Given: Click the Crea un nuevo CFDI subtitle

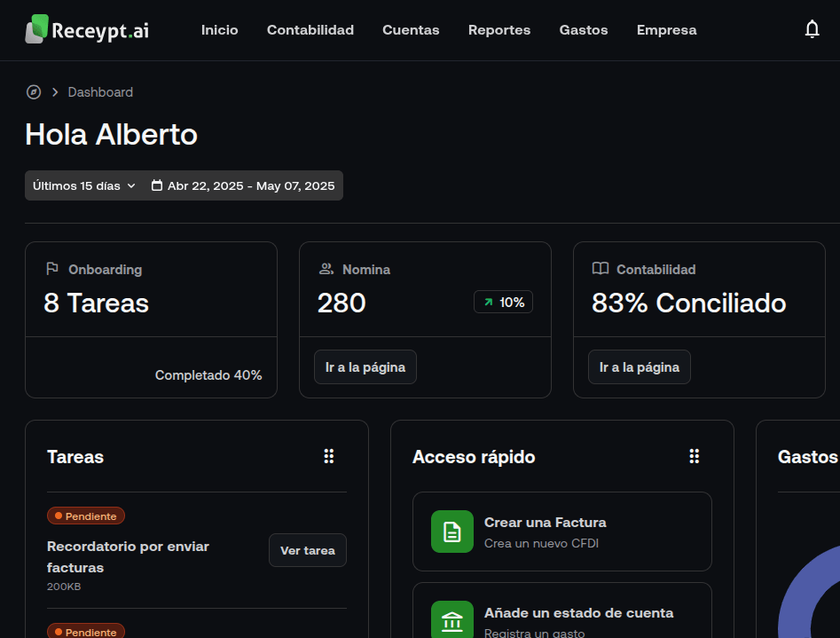Looking at the screenshot, I should click(541, 543).
